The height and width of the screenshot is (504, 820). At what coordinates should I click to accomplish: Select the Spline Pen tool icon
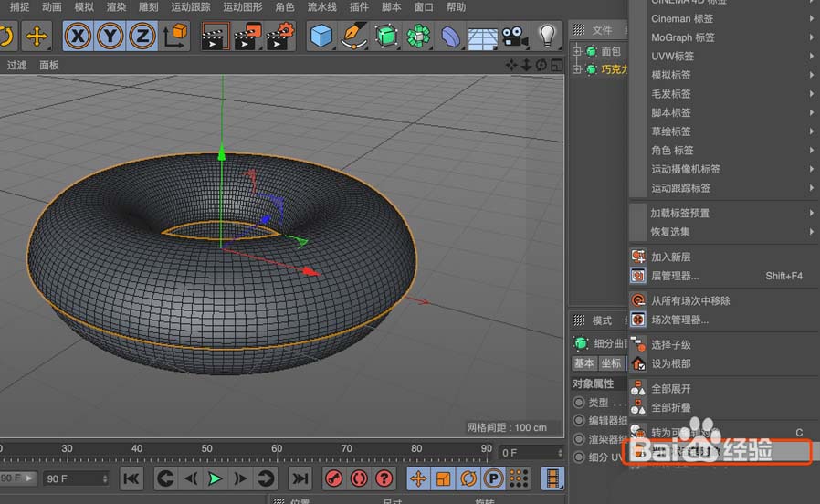point(353,37)
